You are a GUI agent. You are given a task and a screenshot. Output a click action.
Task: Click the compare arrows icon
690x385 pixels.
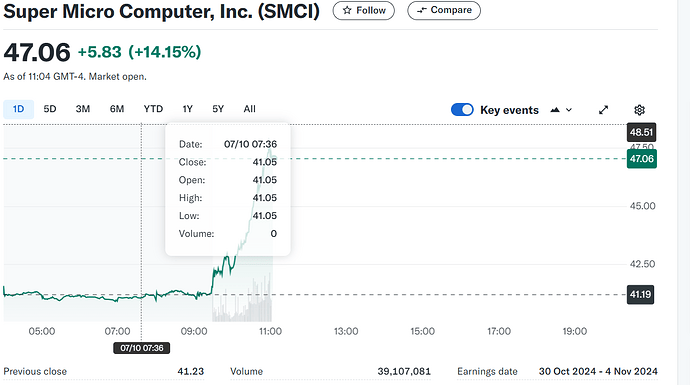tap(422, 10)
